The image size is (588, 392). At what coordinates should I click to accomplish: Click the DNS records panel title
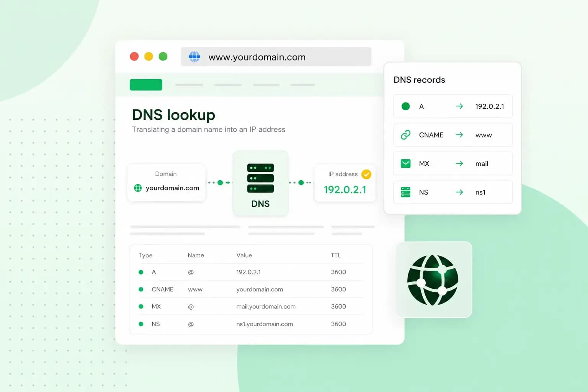419,80
